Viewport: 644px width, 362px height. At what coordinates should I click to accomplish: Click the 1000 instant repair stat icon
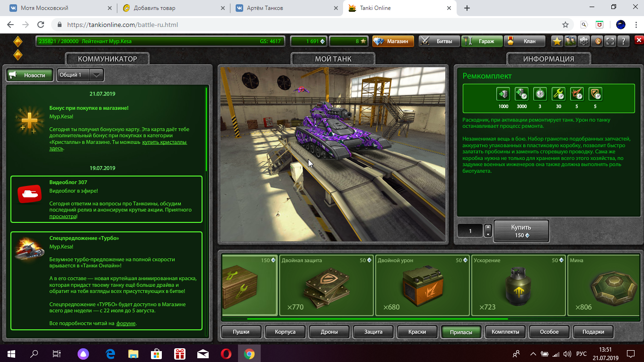click(503, 94)
